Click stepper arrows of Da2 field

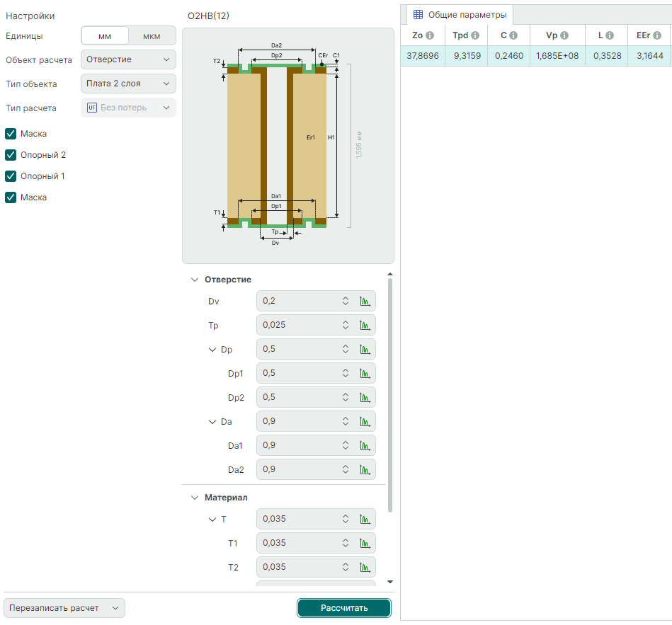[346, 469]
